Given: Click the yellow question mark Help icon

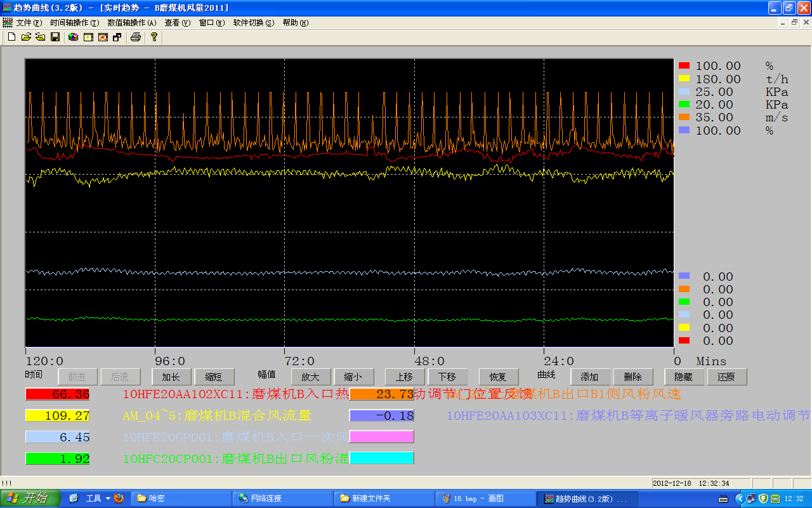Looking at the screenshot, I should point(154,37).
